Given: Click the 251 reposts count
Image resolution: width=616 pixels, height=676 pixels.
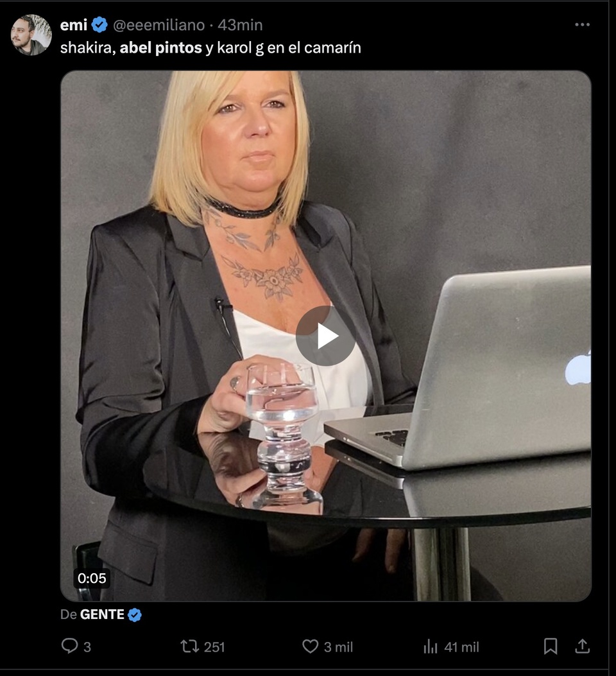Looking at the screenshot, I should point(214,646).
